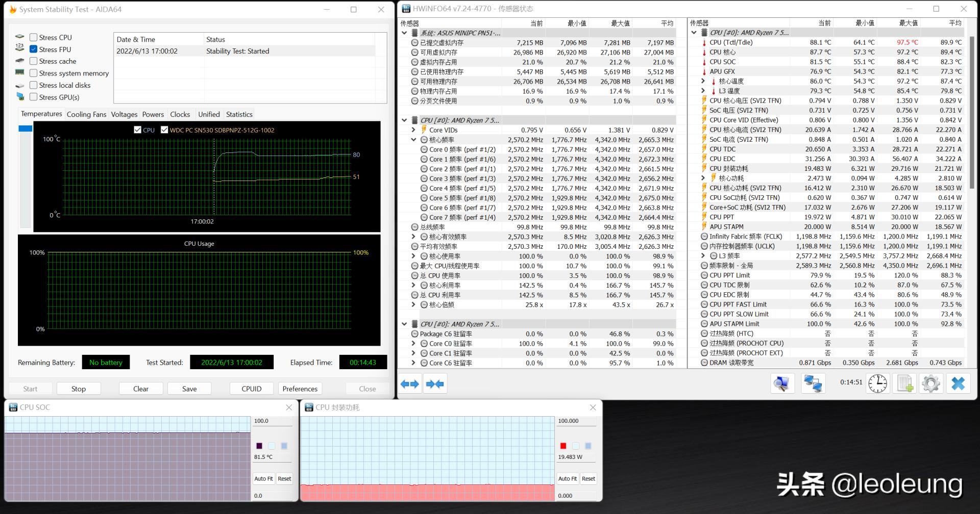Screen dimensions: 980x514
Task: Switch to the Statistics tab
Action: pos(239,114)
